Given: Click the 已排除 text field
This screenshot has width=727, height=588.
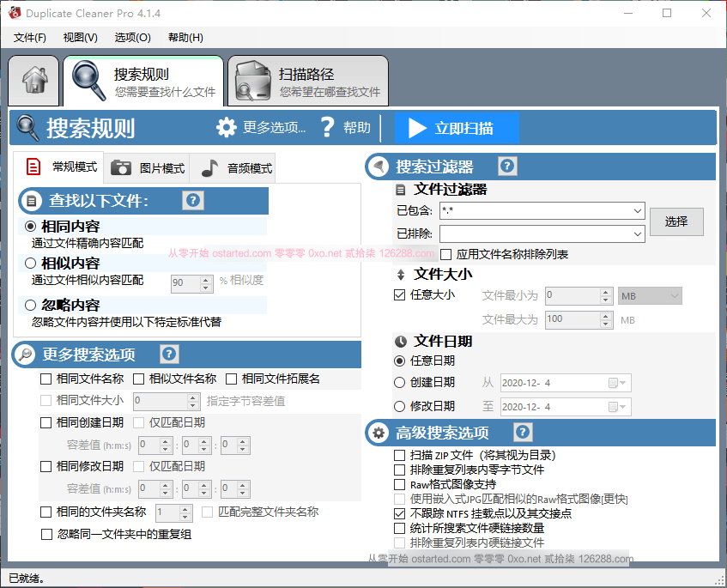Looking at the screenshot, I should [x=536, y=234].
